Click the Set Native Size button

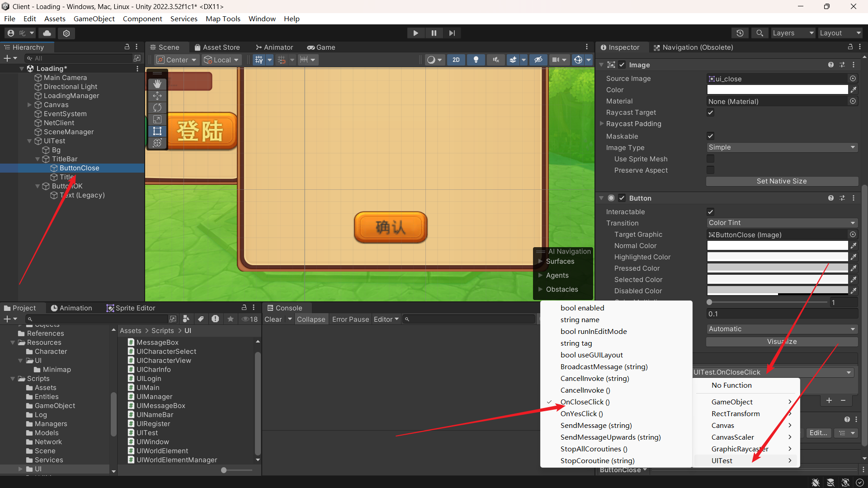[782, 181]
